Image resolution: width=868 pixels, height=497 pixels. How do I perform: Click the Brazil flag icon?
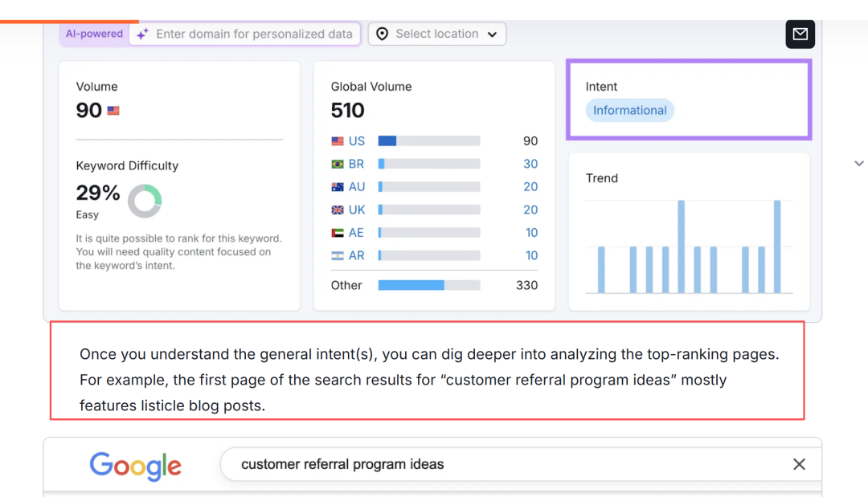click(x=338, y=164)
